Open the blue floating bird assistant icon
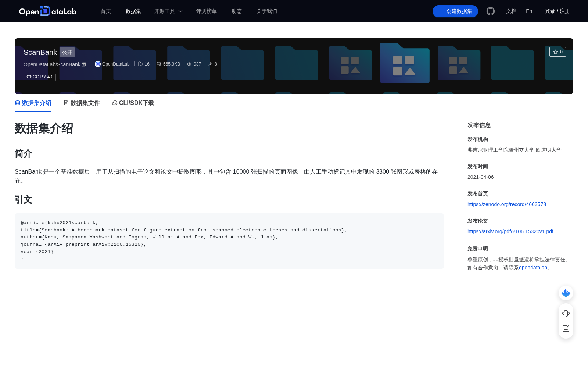Viewport: 588px width, 368px height. 566,293
